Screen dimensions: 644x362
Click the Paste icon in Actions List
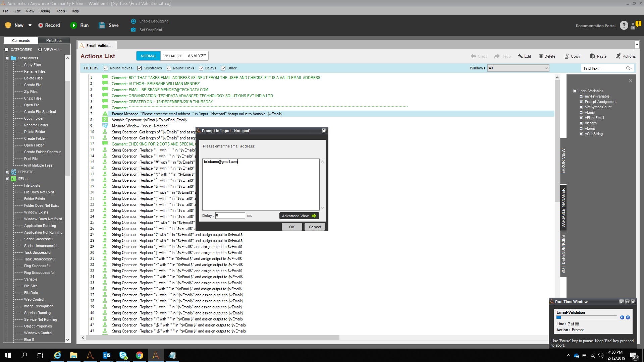[x=593, y=56]
